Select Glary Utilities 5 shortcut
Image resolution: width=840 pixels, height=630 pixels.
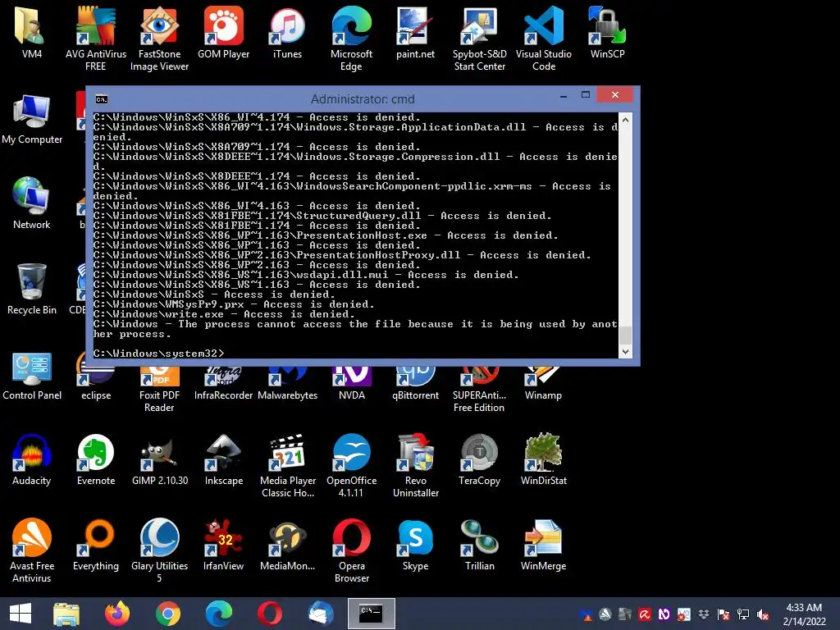click(x=160, y=550)
